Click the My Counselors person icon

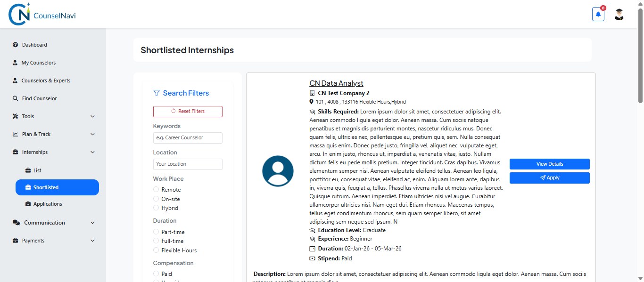(15, 63)
